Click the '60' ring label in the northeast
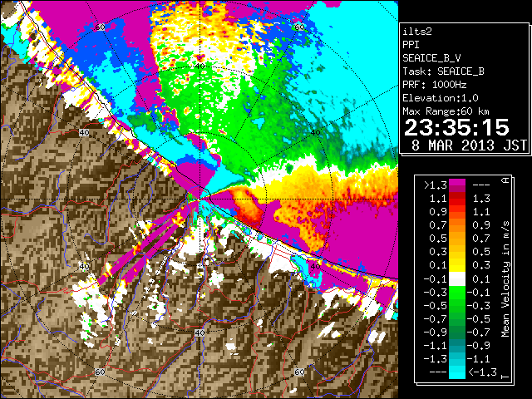The height and width of the screenshot is (399, 532). coord(299,27)
